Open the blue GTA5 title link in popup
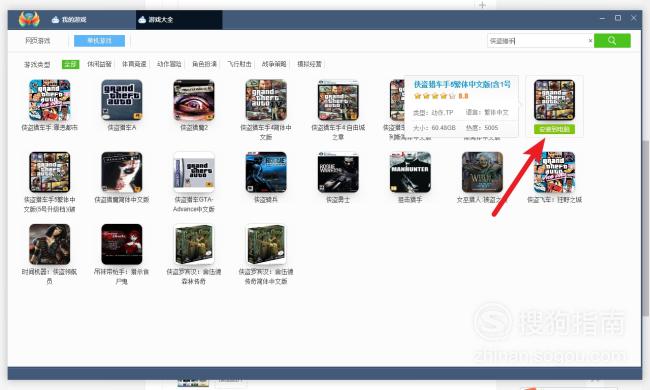The image size is (650, 390). point(462,85)
